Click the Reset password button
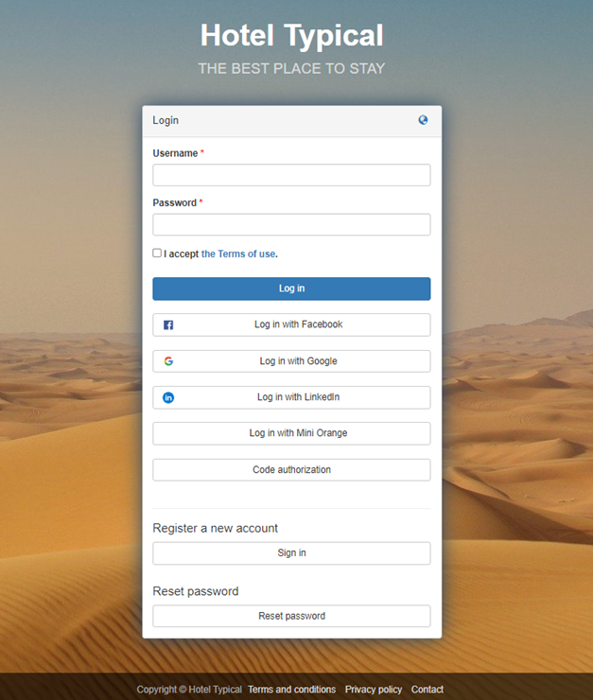Image resolution: width=593 pixels, height=700 pixels. point(291,616)
